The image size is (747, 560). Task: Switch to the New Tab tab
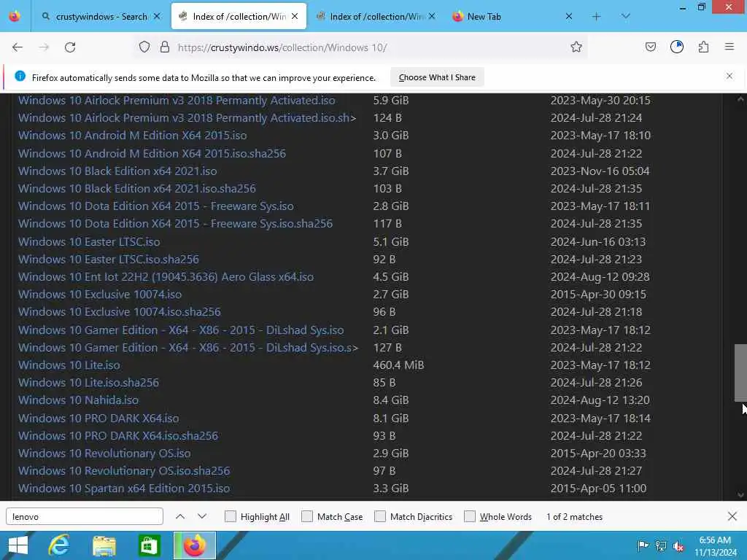512,17
